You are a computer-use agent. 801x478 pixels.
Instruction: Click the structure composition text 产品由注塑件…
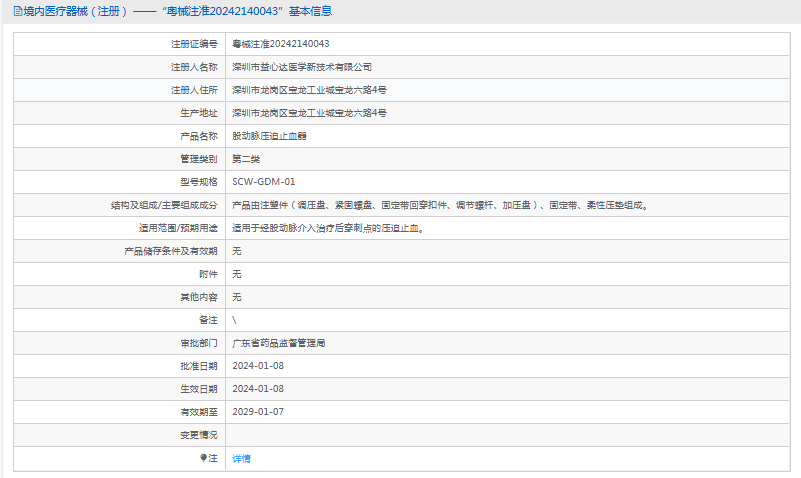point(440,205)
